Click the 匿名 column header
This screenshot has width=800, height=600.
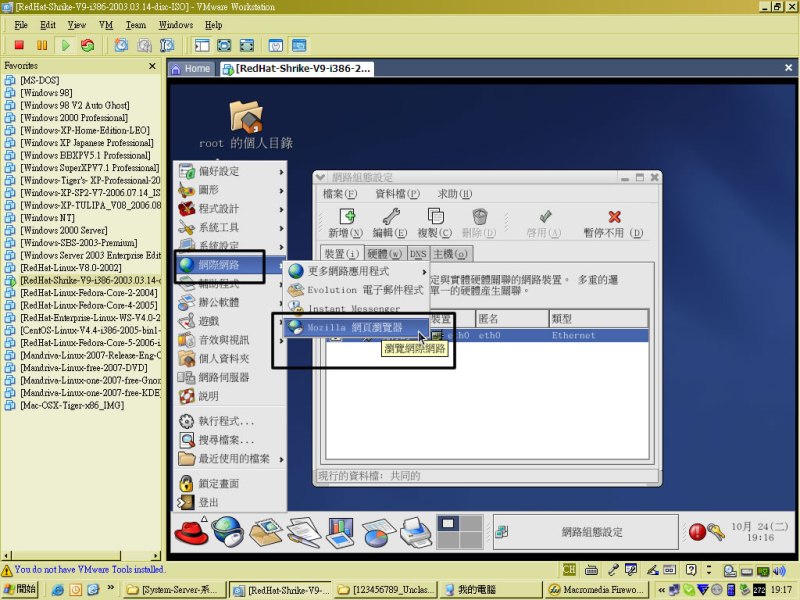coord(512,319)
